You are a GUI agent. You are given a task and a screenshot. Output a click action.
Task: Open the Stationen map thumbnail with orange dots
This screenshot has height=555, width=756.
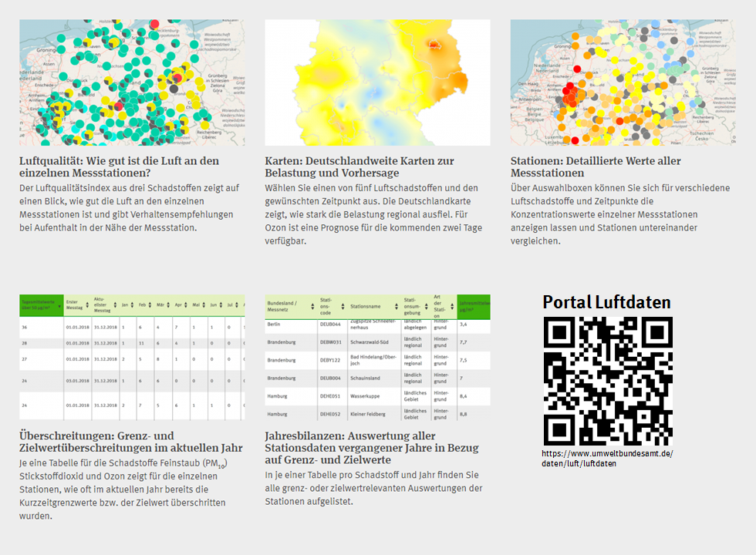(x=623, y=82)
